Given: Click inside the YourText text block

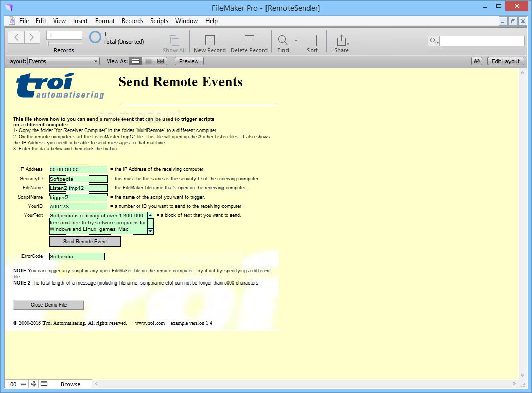Looking at the screenshot, I should [x=98, y=223].
